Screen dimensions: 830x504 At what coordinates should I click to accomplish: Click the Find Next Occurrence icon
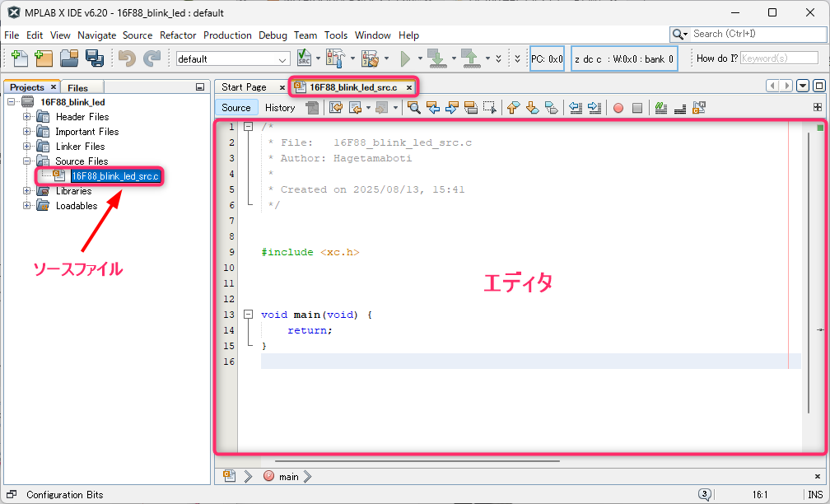(452, 107)
